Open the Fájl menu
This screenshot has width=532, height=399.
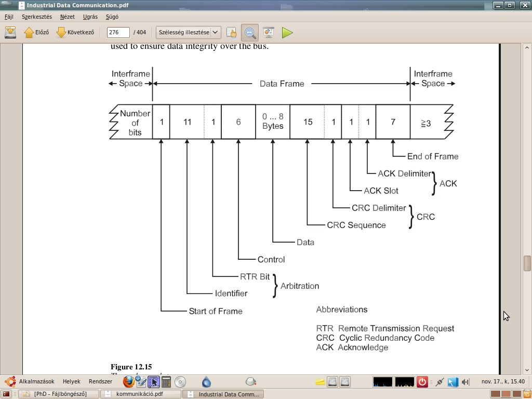[x=9, y=17]
